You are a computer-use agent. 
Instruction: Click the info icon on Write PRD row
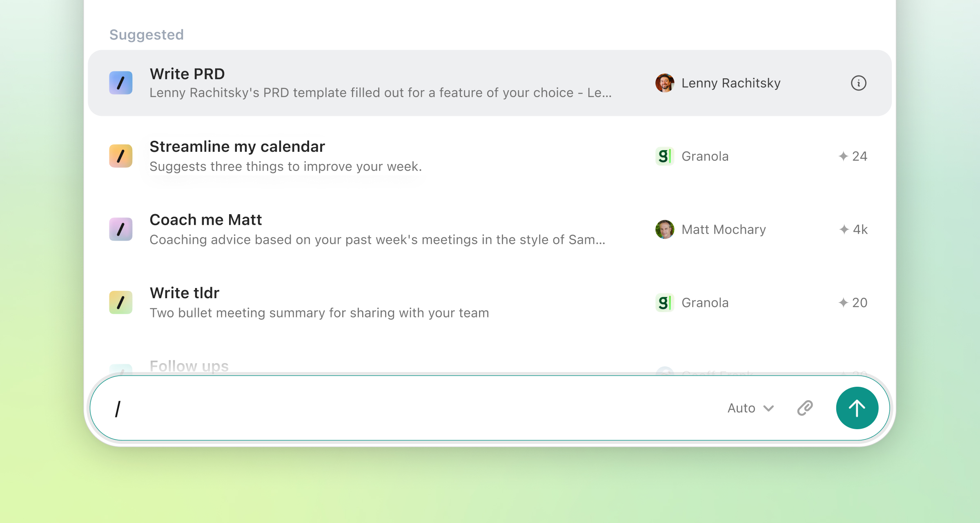click(858, 83)
